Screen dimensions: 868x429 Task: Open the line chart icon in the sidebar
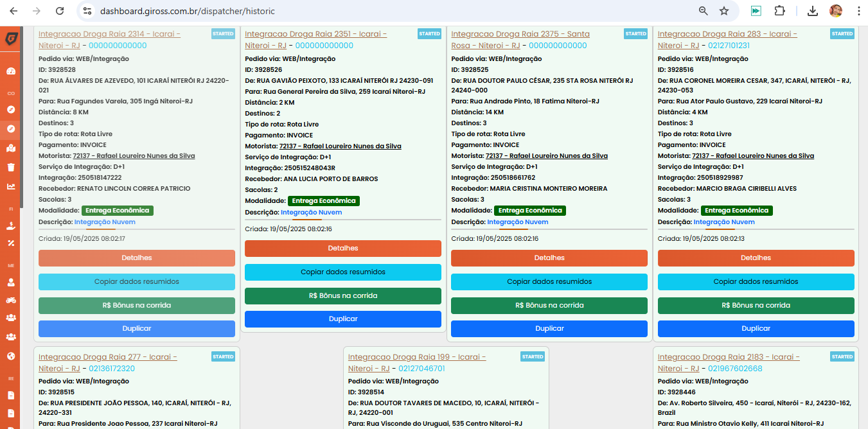10,187
